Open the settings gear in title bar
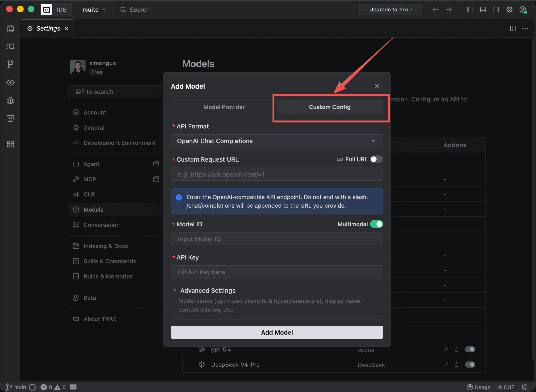The image size is (536, 392). pos(509,10)
